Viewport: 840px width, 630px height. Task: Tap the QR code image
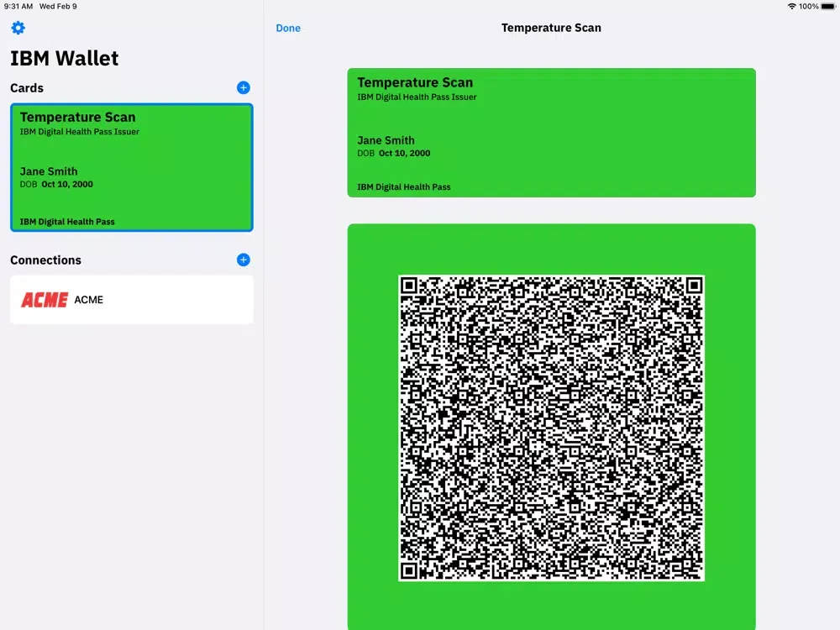click(551, 428)
